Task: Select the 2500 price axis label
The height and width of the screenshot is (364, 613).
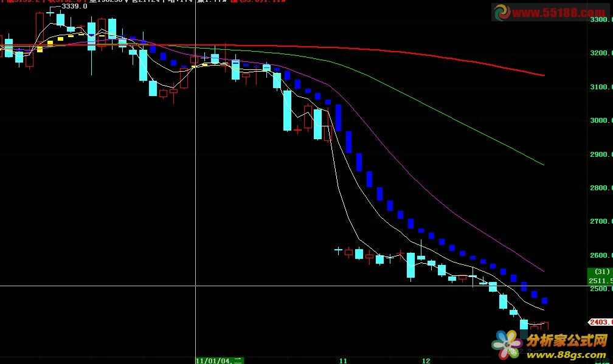Action: coord(601,289)
